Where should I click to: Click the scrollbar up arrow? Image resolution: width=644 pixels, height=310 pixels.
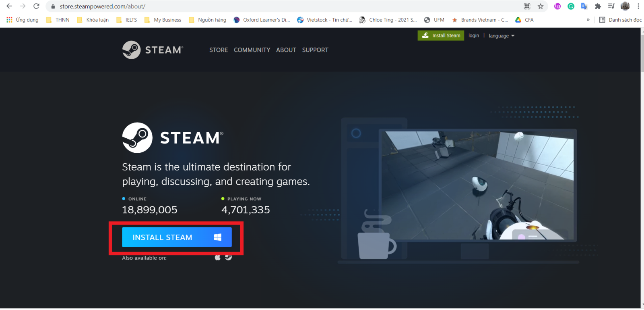click(642, 31)
